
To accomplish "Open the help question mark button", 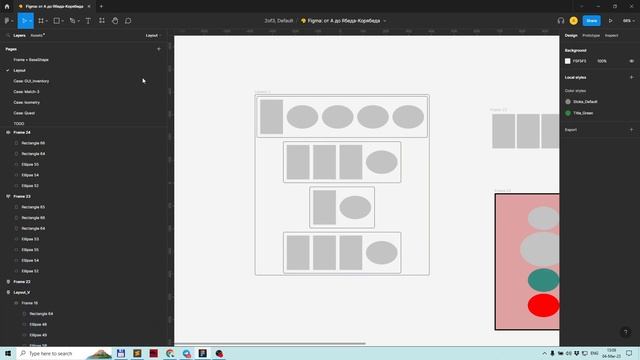I will click(x=626, y=332).
